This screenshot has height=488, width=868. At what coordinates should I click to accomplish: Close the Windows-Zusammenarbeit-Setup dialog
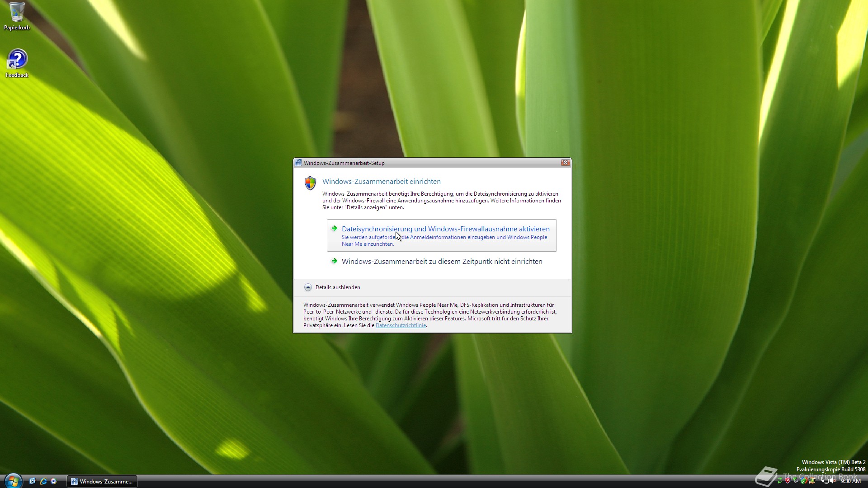coord(565,163)
